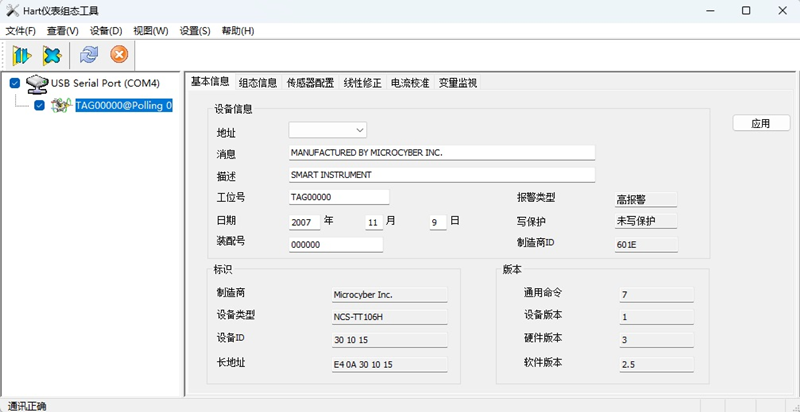The width and height of the screenshot is (800, 412).
Task: Click the 装配号 000000 input field
Action: pyautogui.click(x=336, y=245)
